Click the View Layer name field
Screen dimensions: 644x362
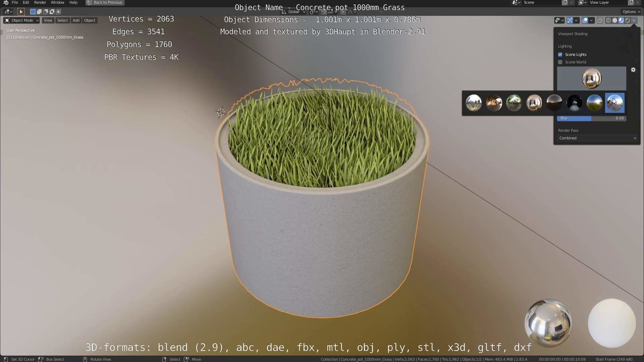[x=608, y=2]
